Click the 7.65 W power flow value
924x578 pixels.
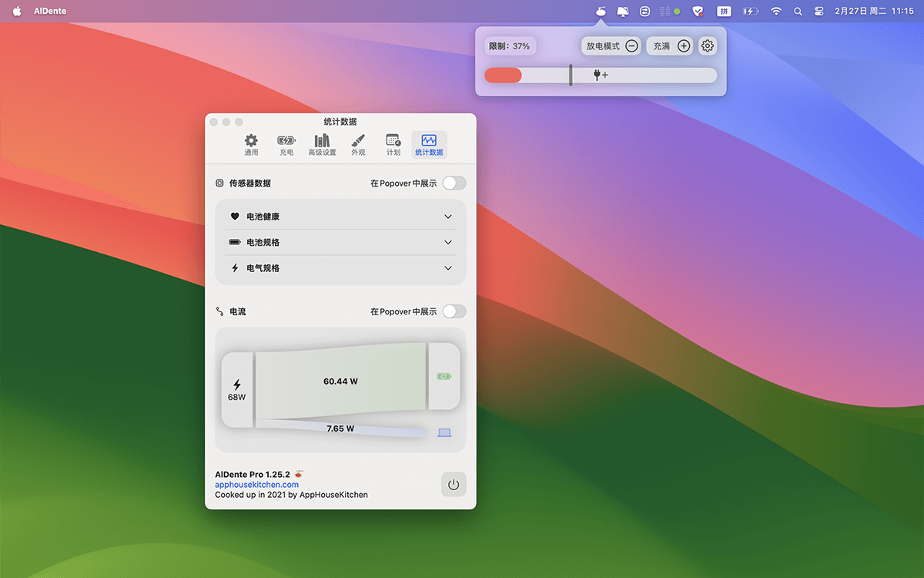(x=340, y=428)
